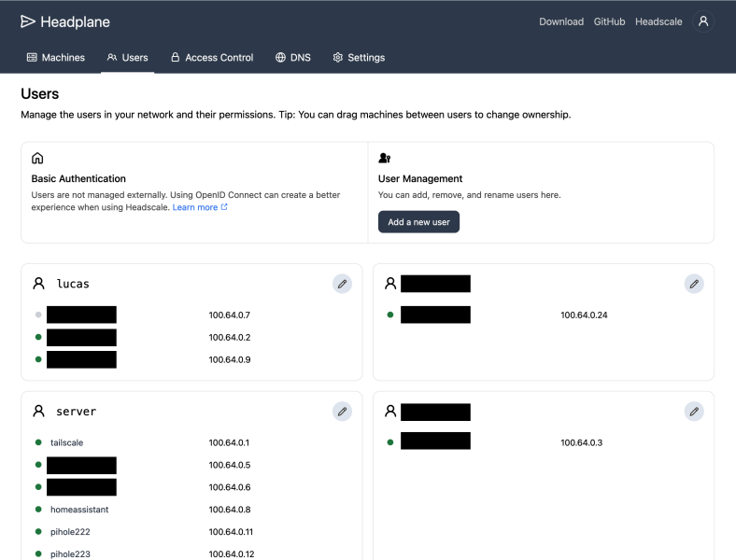This screenshot has width=736, height=560.
Task: Click IP address 100.64.0.11
Action: [x=231, y=531]
